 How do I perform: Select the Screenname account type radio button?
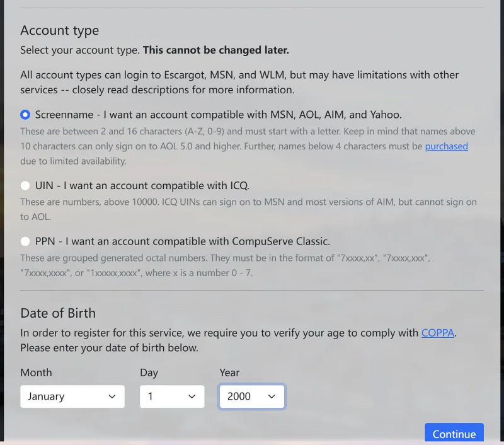tap(25, 115)
